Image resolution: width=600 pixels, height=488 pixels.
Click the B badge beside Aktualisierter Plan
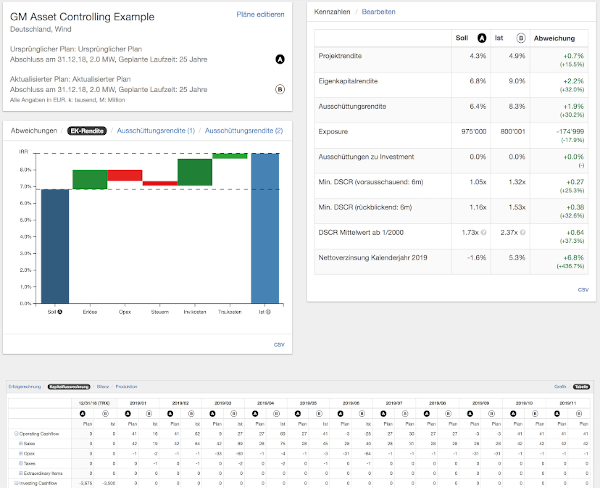(279, 88)
